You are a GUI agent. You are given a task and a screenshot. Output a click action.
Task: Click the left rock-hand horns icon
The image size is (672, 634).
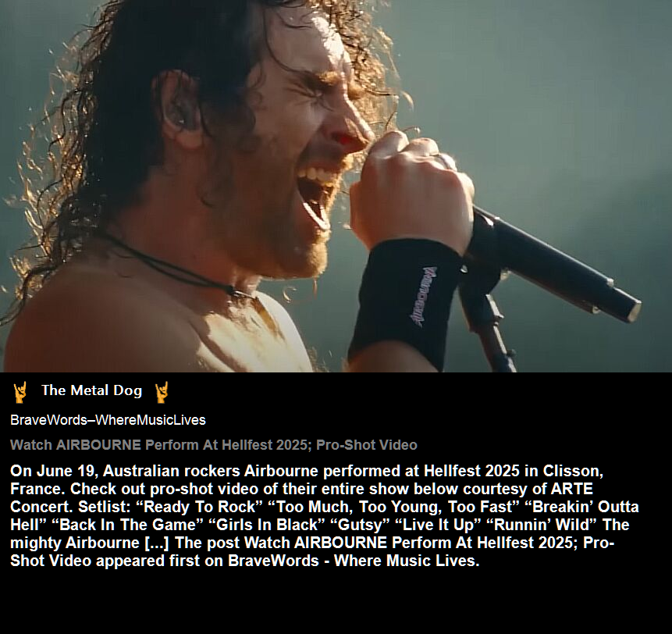coord(20,392)
